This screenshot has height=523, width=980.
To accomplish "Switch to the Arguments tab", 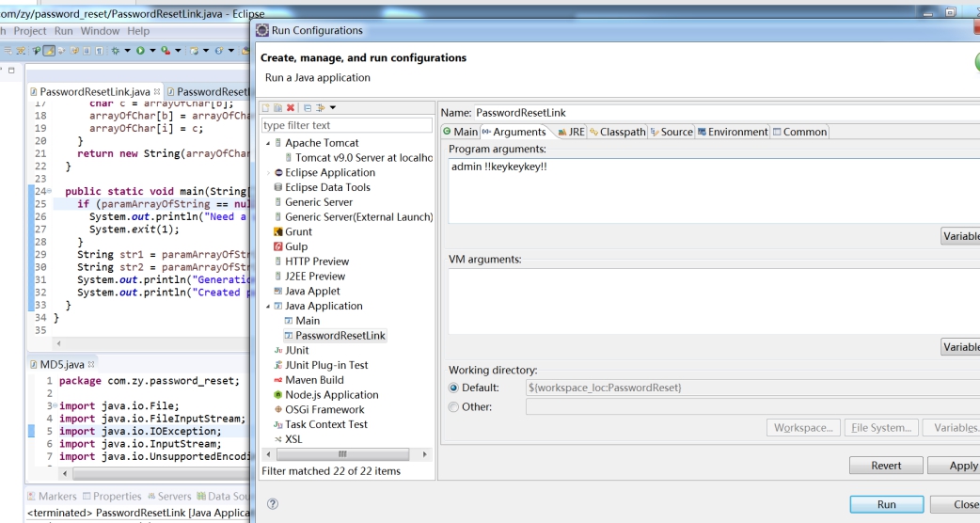I will tap(514, 132).
